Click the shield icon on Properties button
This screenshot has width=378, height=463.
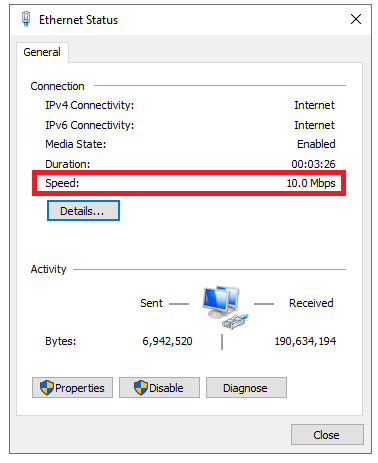tap(46, 388)
